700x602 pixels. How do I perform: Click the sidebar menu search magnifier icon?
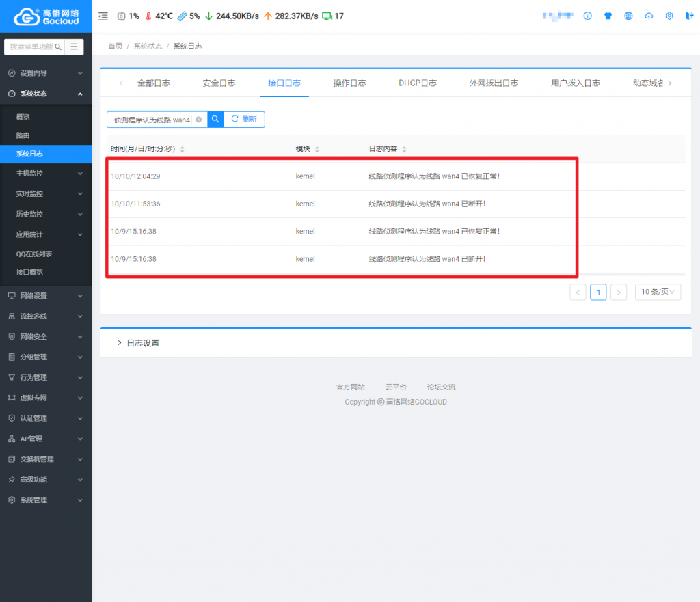[x=58, y=46]
